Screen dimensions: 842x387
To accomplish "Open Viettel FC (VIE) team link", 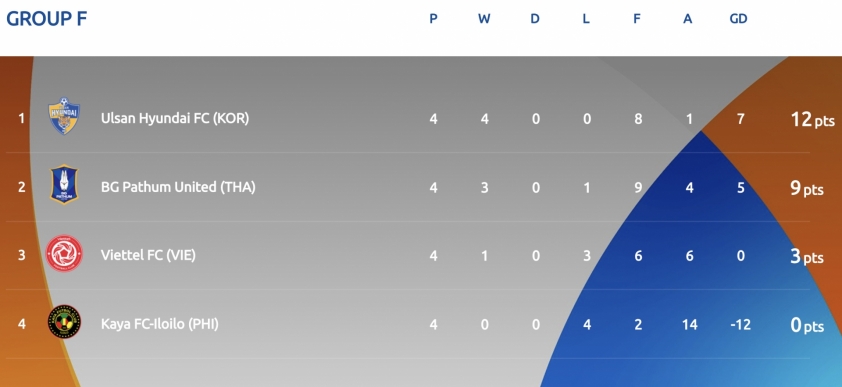I will (148, 255).
